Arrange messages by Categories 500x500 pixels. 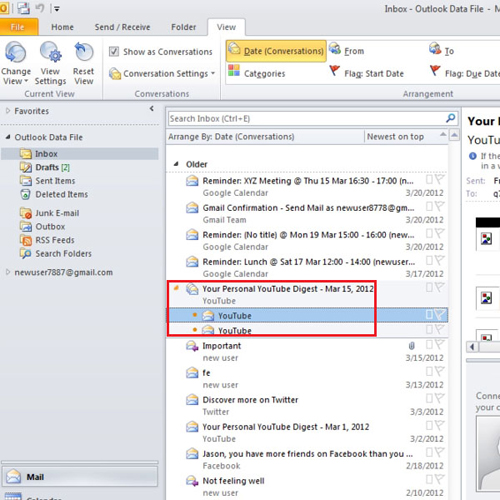point(257,73)
